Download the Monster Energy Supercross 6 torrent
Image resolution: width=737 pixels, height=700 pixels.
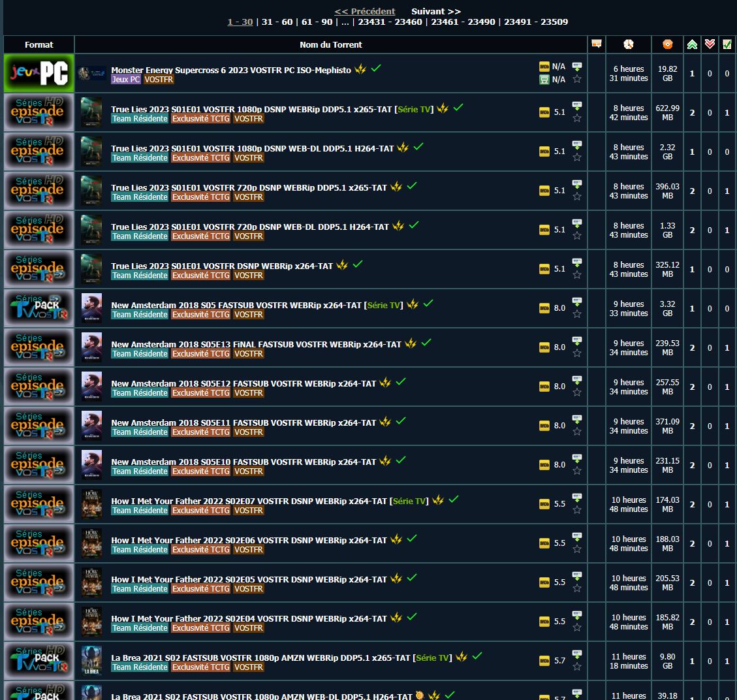pos(576,67)
